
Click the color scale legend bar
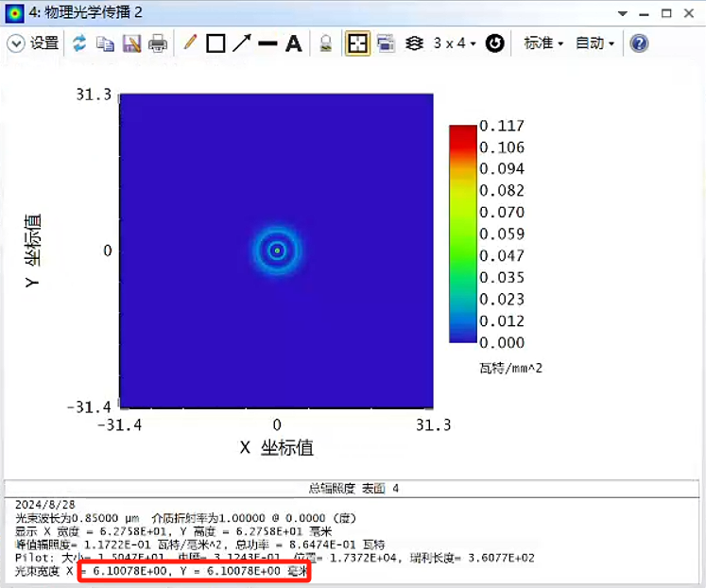coord(463,233)
